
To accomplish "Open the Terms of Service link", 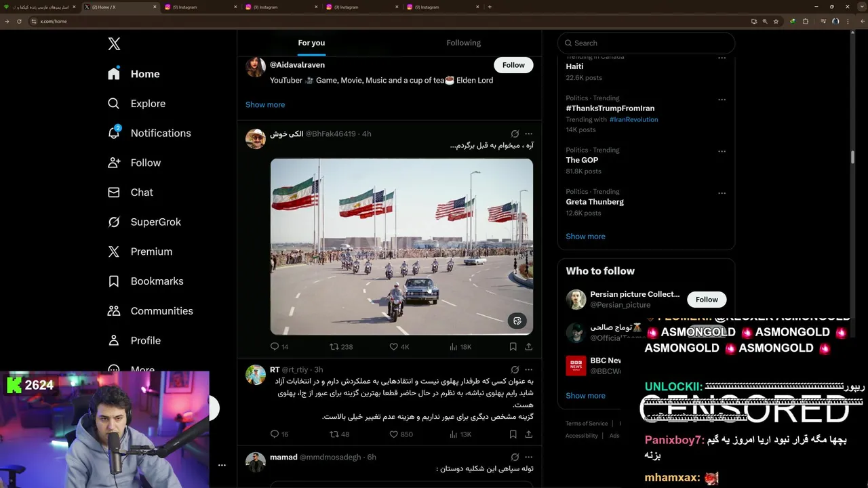I will 587,424.
